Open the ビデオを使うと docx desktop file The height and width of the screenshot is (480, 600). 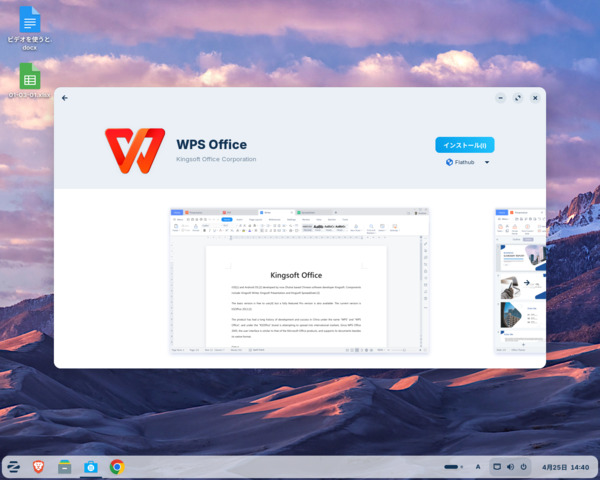click(29, 28)
